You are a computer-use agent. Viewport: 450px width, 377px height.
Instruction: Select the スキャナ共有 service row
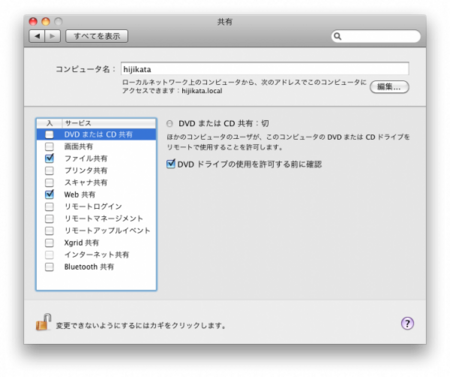click(x=96, y=182)
